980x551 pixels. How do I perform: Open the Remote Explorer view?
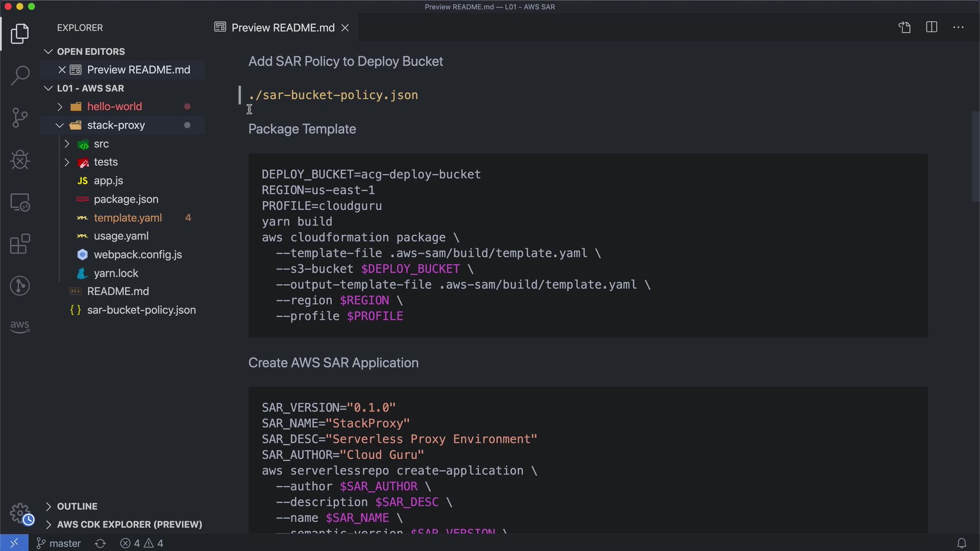tap(20, 202)
